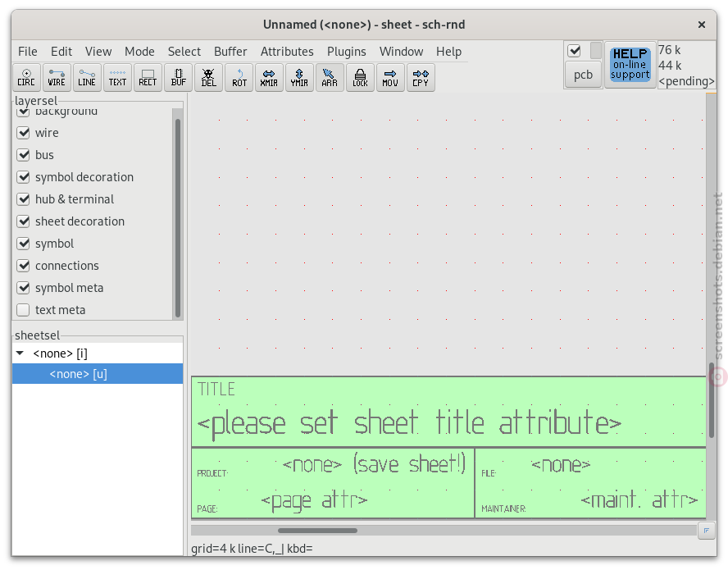Click the <pending> readout
This screenshot has height=570, width=728.
tap(686, 81)
